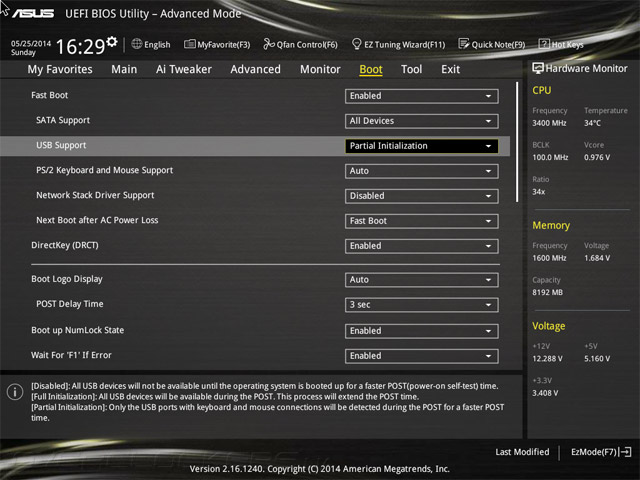
Task: Click the EzMode exit arrow icon
Action: [x=626, y=452]
